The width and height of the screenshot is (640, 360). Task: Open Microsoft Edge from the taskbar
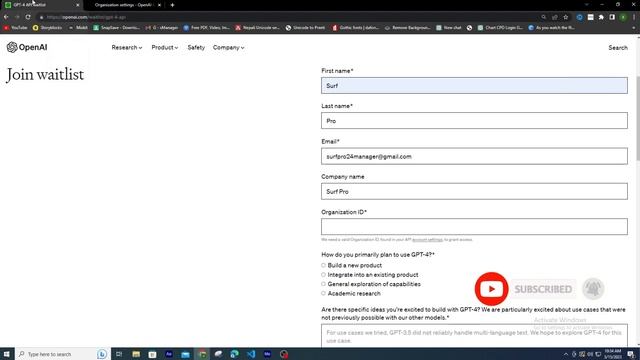[234, 354]
